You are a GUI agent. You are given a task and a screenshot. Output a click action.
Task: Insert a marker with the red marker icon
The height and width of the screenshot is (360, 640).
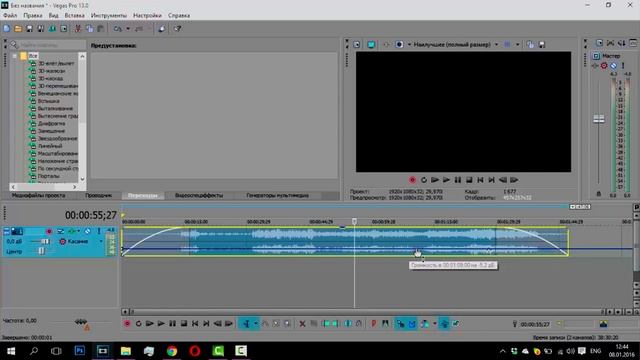[373, 324]
